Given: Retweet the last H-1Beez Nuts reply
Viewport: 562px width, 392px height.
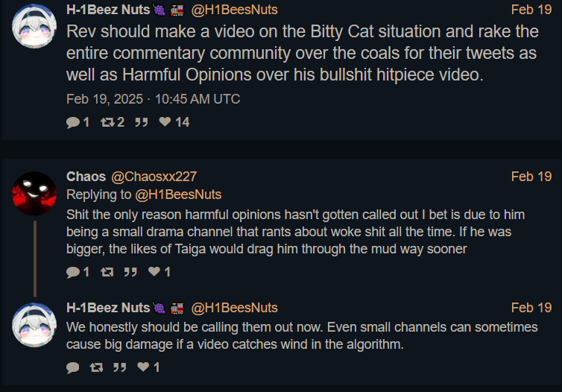Looking at the screenshot, I should (96, 367).
